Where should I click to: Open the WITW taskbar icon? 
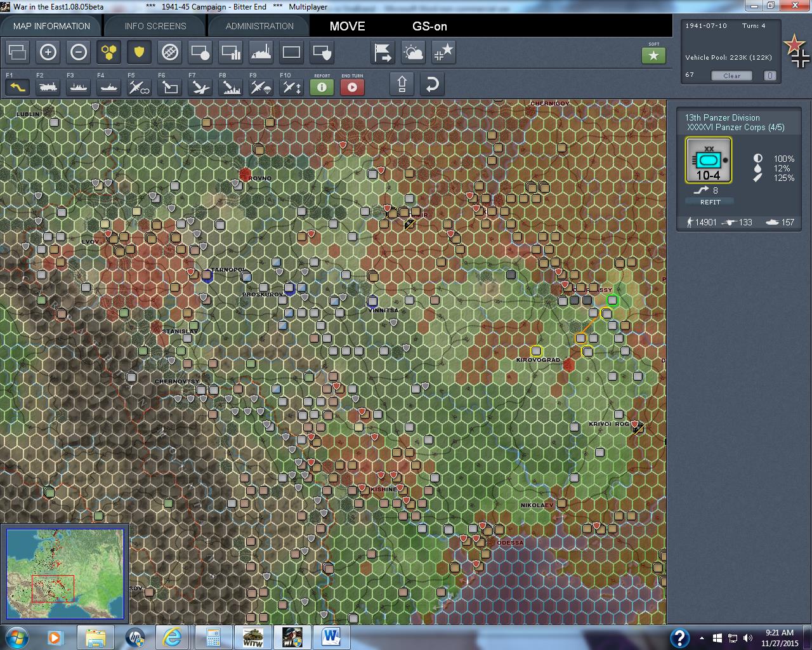(x=252, y=637)
